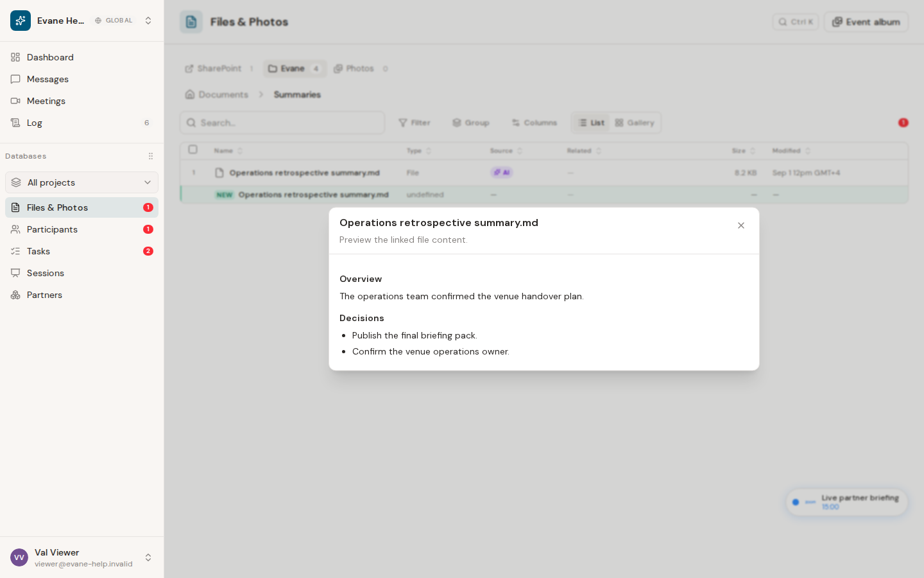Click the file search field
Image resolution: width=924 pixels, height=578 pixels.
click(x=282, y=123)
